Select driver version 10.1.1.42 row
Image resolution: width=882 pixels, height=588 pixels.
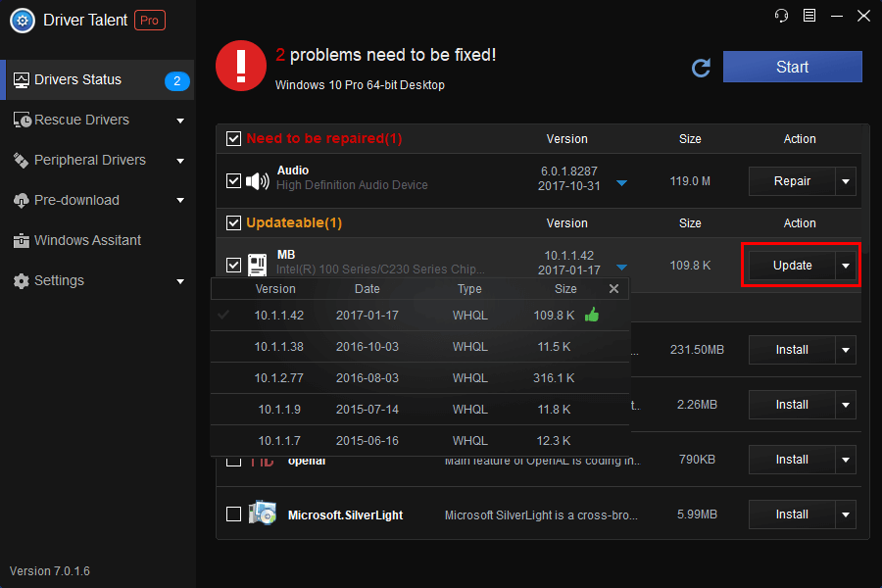(419, 316)
